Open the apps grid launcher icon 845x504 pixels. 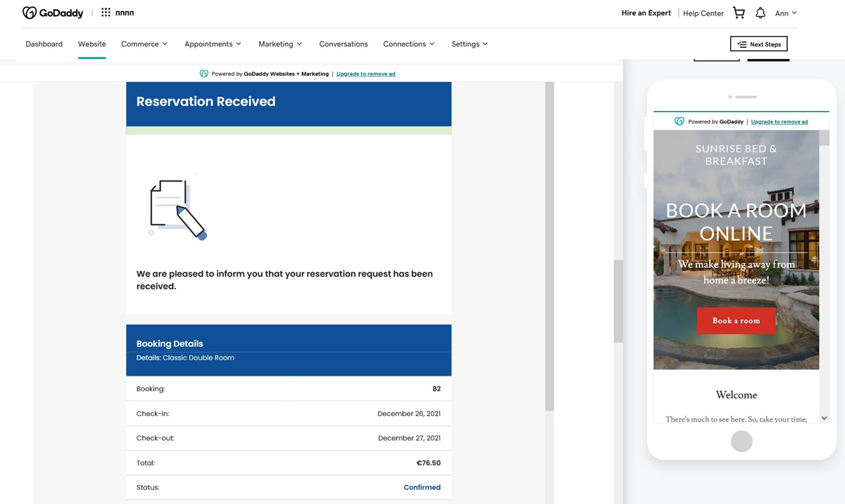click(x=106, y=13)
